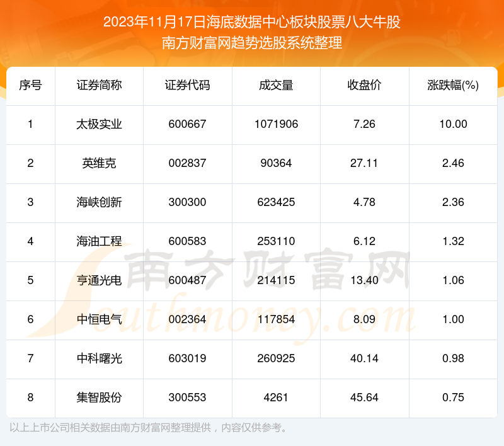Screen dimensions: 504x446
Task: Click stock code 002837
Action: point(187,163)
